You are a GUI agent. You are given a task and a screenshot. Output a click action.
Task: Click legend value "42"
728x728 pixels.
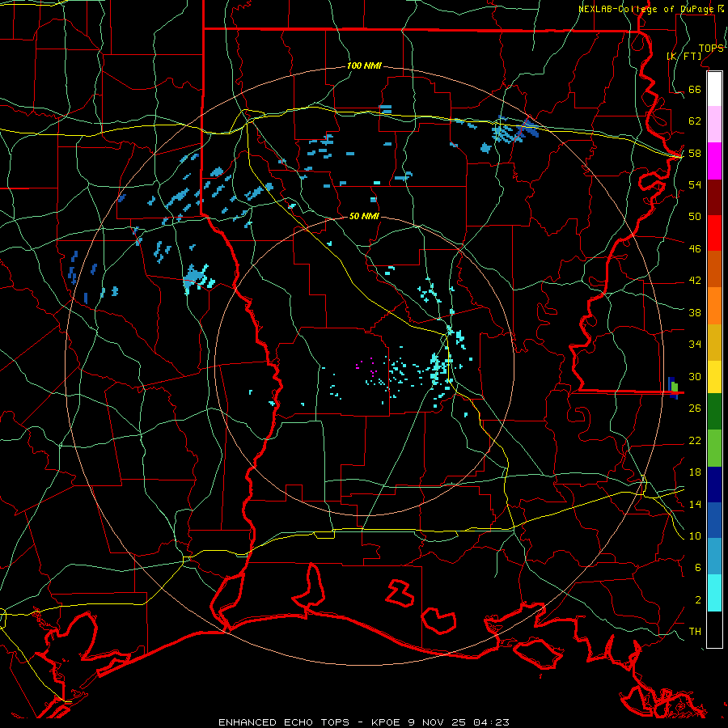(x=695, y=280)
